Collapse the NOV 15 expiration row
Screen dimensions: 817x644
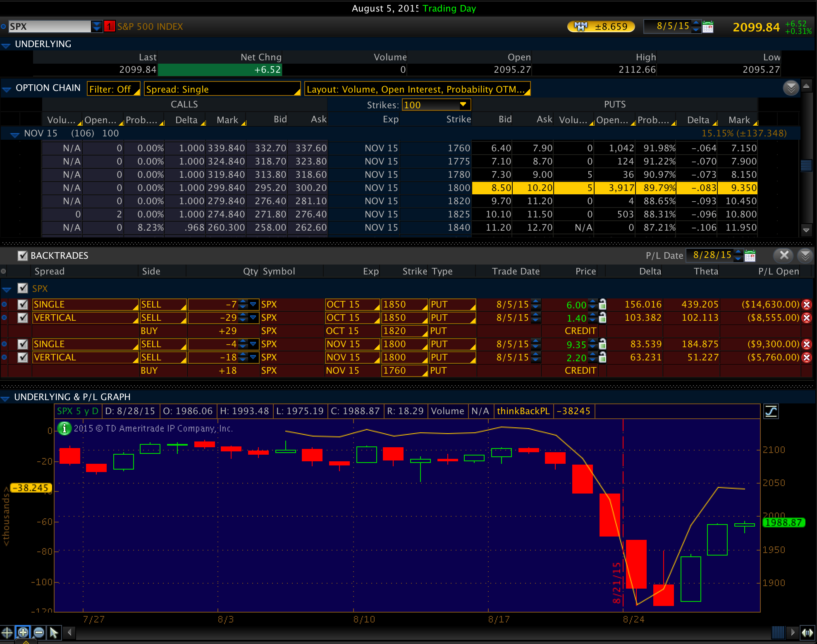coord(15,134)
